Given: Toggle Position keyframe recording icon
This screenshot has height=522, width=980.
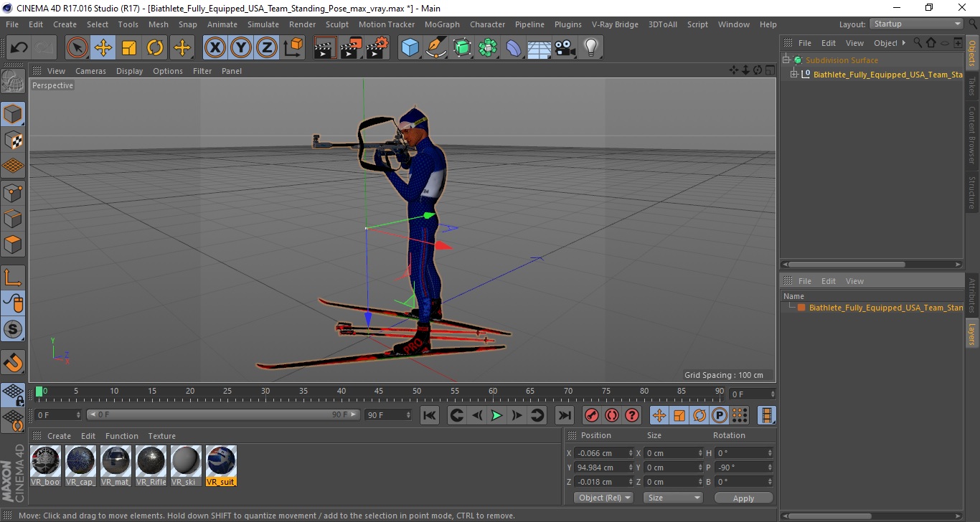Looking at the screenshot, I should (x=659, y=415).
